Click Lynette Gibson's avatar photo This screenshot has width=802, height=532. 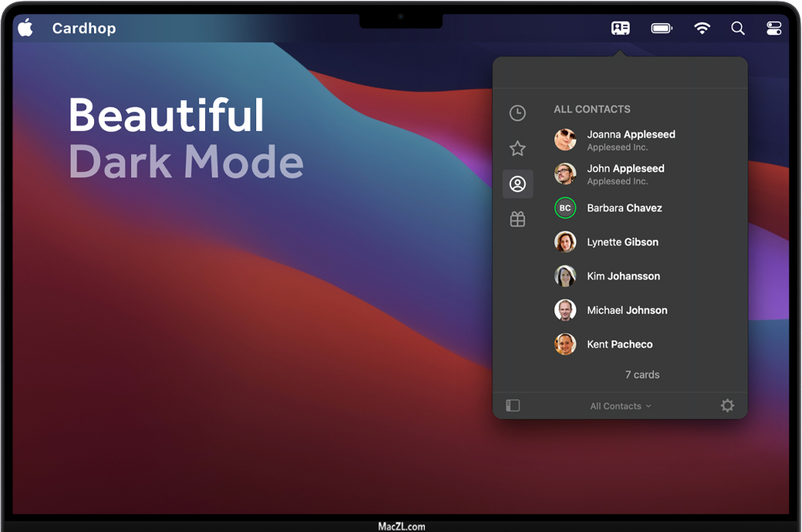point(565,242)
